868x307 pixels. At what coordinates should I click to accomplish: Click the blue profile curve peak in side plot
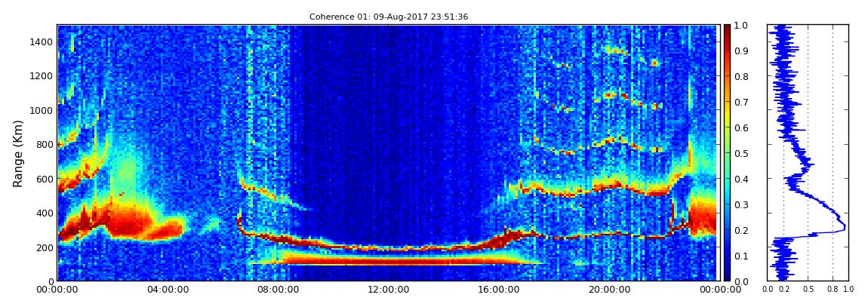844,226
